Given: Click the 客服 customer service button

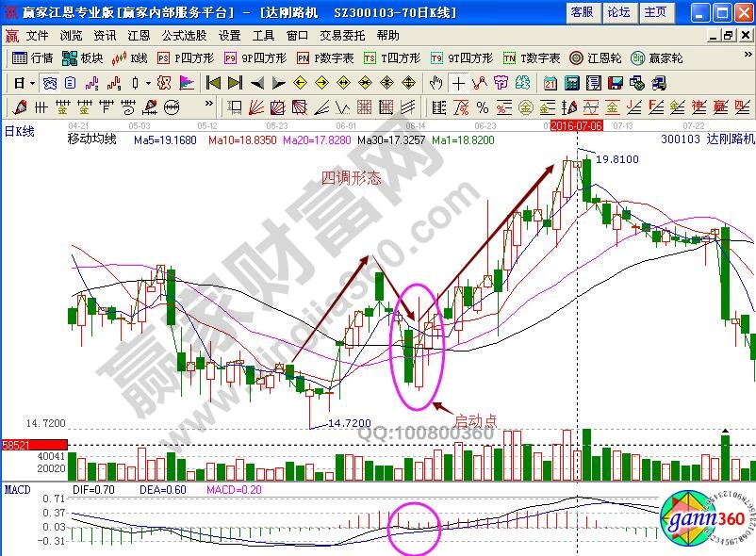Looking at the screenshot, I should click(582, 12).
